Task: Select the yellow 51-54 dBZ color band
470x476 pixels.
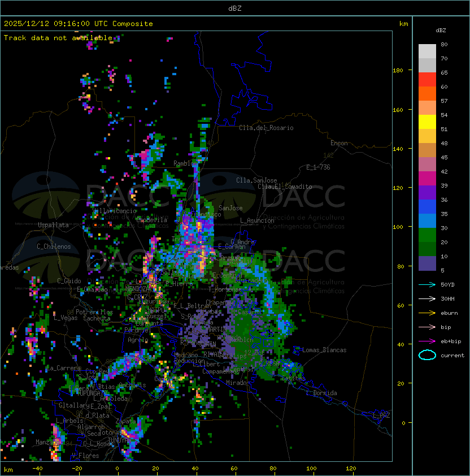Action: [x=427, y=122]
